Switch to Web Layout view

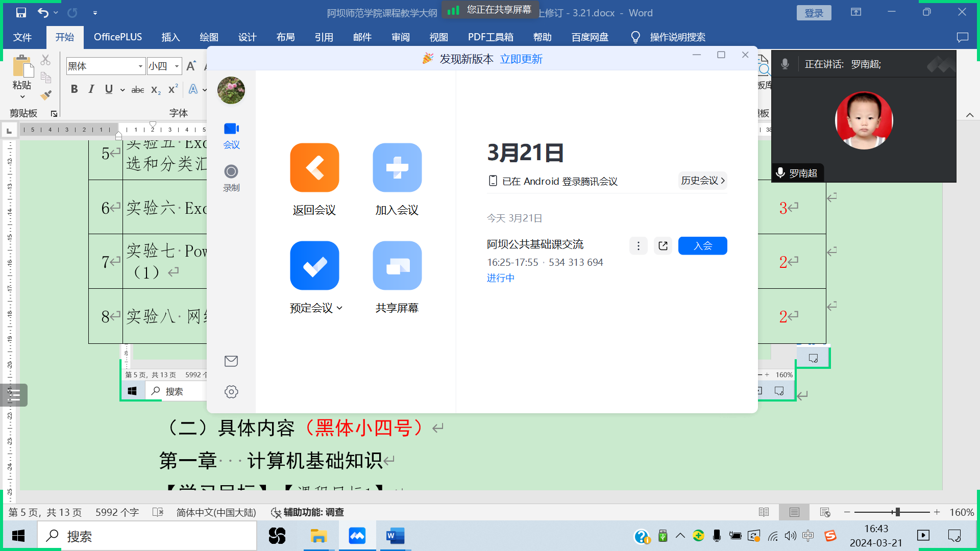click(x=825, y=512)
